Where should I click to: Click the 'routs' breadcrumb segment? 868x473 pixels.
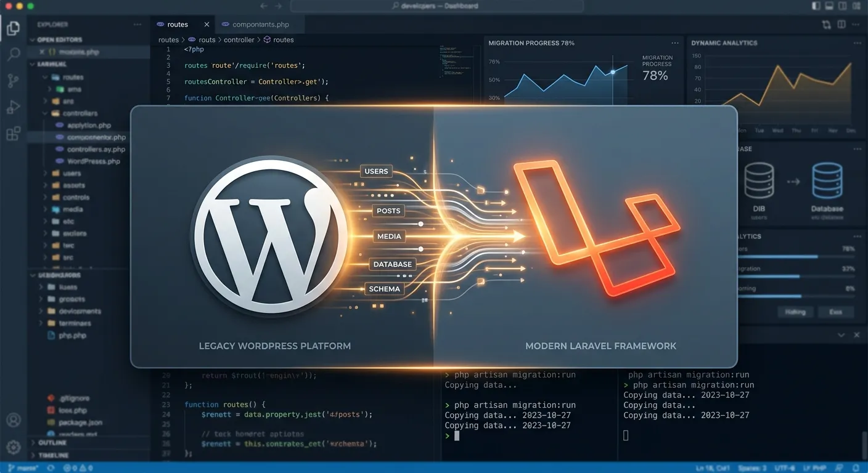[207, 39]
